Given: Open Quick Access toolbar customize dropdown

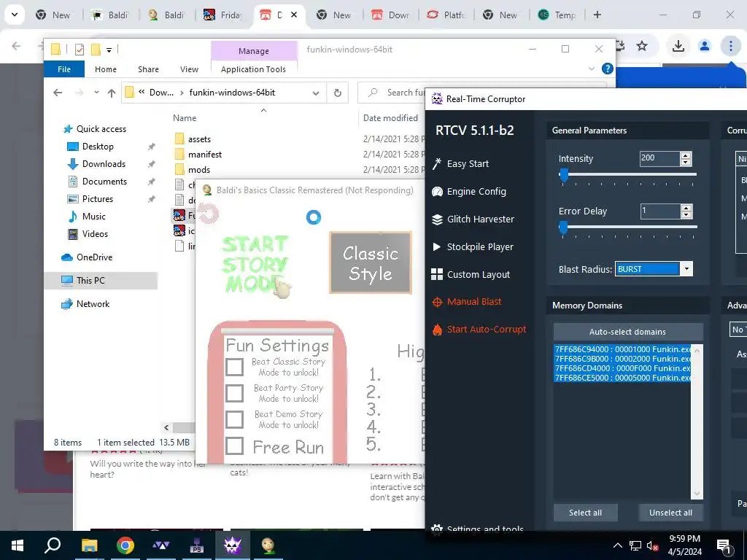Looking at the screenshot, I should [109, 50].
